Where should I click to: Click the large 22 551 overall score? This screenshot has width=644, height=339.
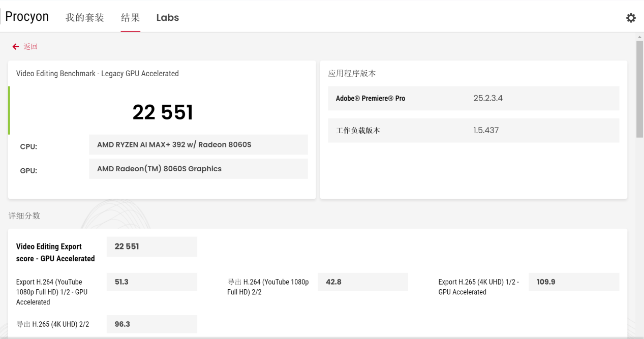coord(163,112)
